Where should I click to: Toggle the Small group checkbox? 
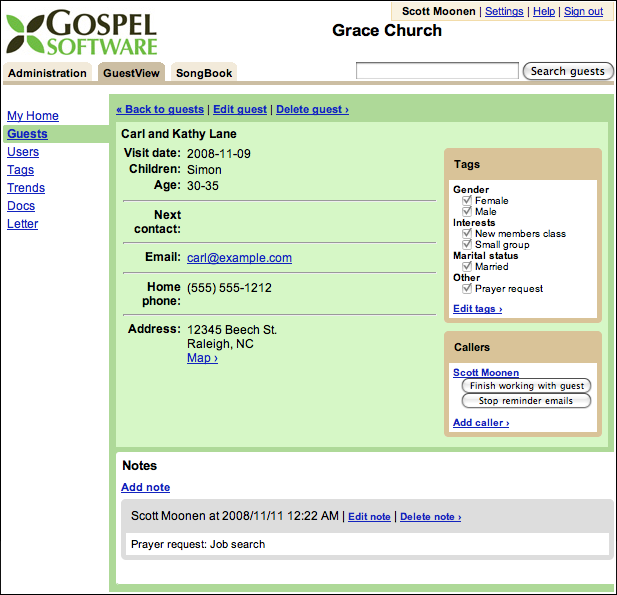(467, 244)
